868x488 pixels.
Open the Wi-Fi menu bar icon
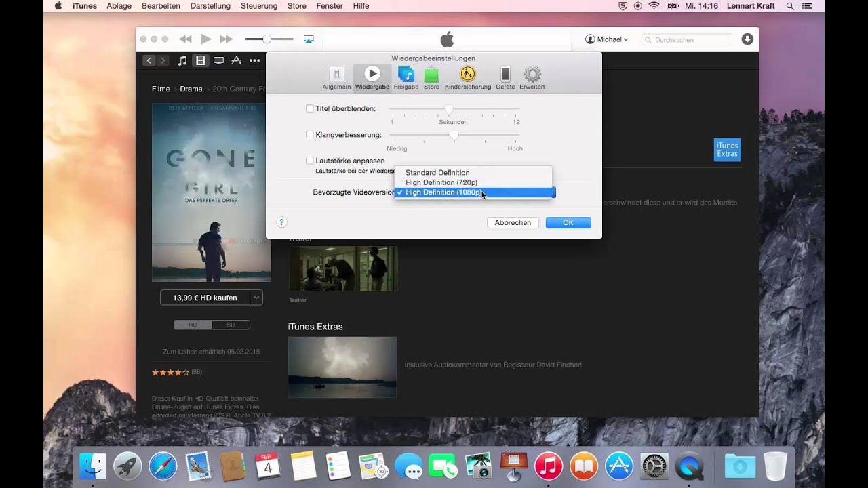654,6
